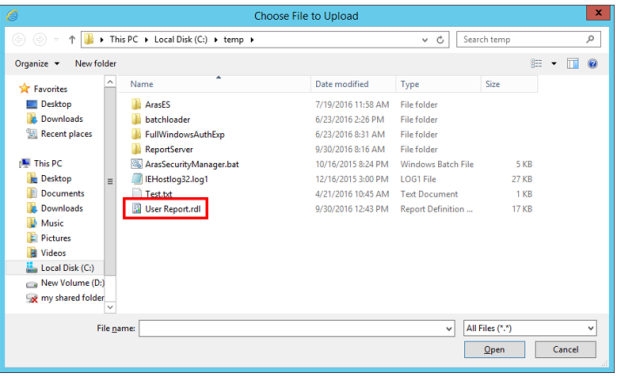Click the FullWindowsAuthExp folder icon
617x377 pixels.
pyautogui.click(x=136, y=134)
